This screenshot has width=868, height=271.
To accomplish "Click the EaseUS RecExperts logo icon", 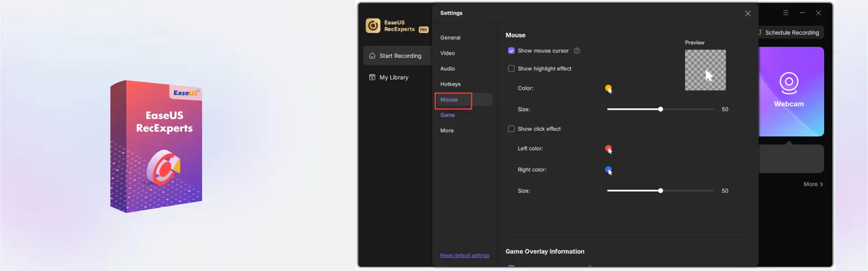I will (x=373, y=26).
